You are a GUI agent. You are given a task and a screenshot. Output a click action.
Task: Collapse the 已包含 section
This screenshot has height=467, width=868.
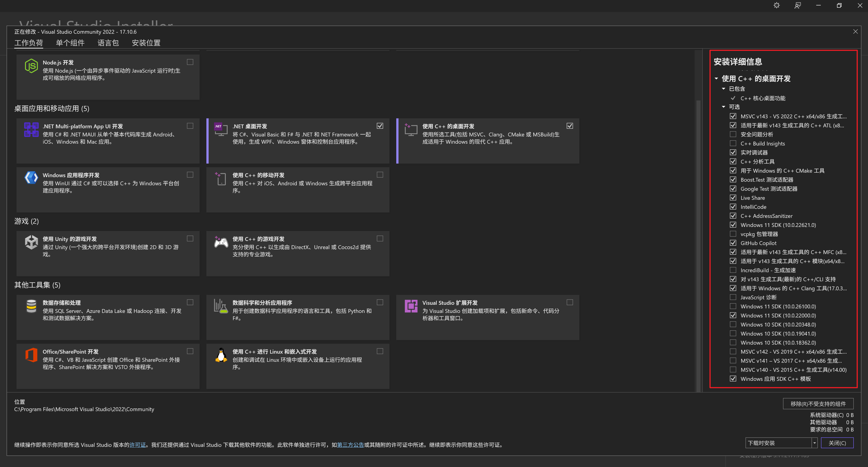[723, 89]
